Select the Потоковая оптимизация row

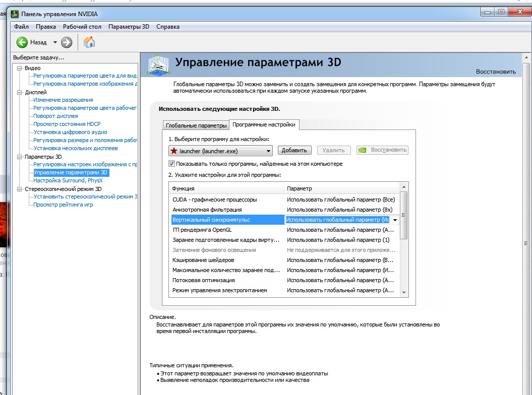284,281
